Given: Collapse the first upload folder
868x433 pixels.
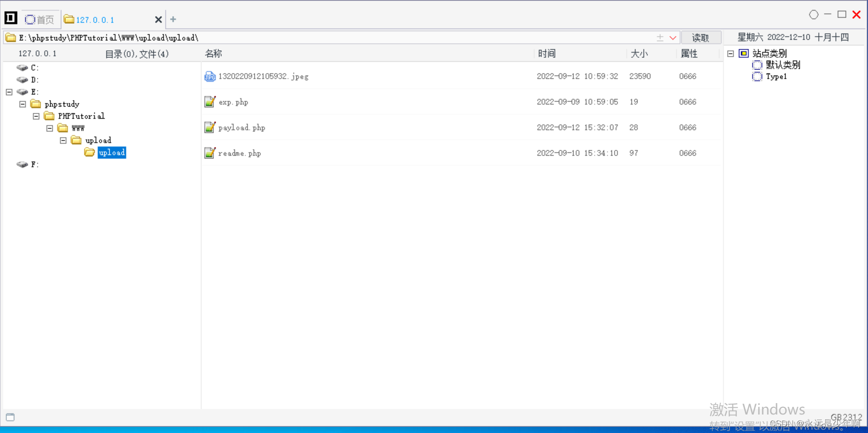Looking at the screenshot, I should click(x=63, y=140).
